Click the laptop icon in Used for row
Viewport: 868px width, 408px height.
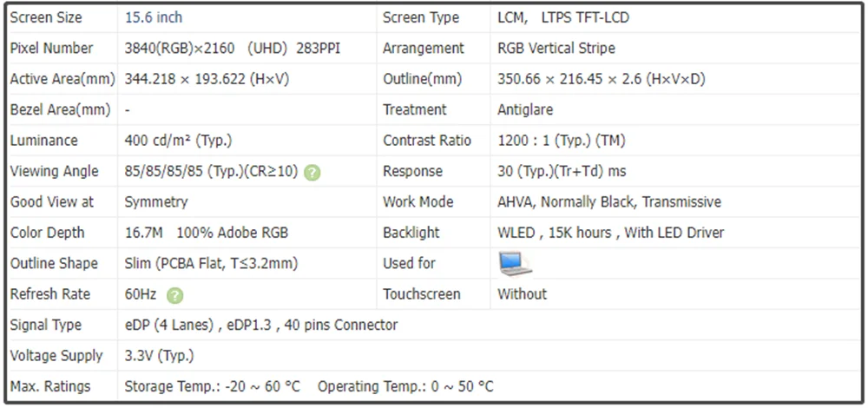coord(515,263)
